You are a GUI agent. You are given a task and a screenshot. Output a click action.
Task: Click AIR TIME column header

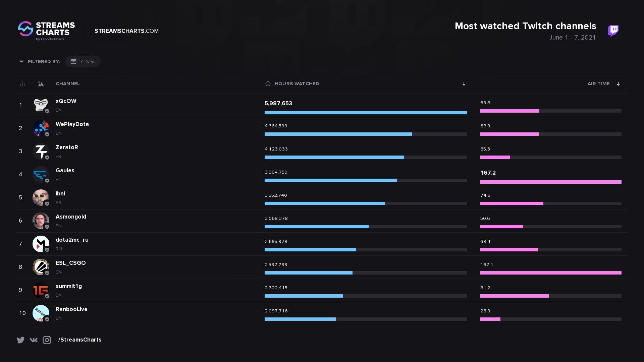point(598,83)
